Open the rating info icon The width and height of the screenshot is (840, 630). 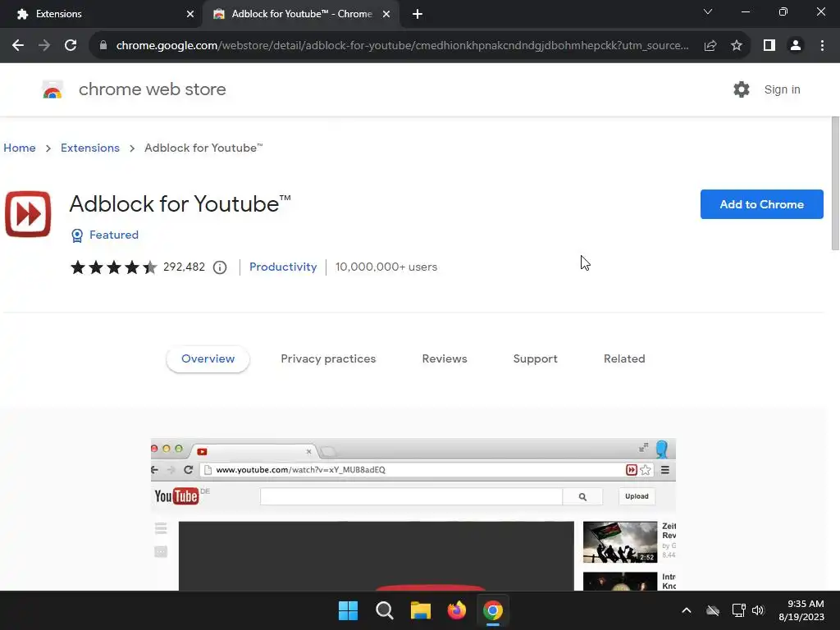point(220,267)
